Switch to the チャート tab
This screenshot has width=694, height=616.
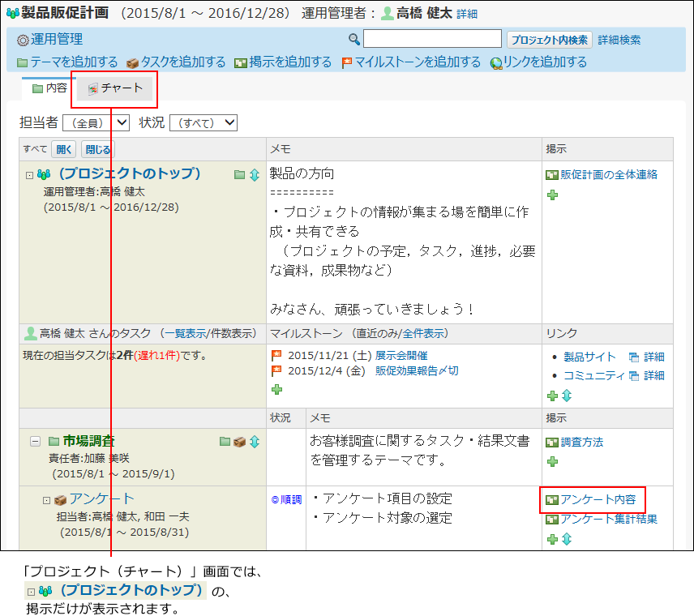point(114,88)
